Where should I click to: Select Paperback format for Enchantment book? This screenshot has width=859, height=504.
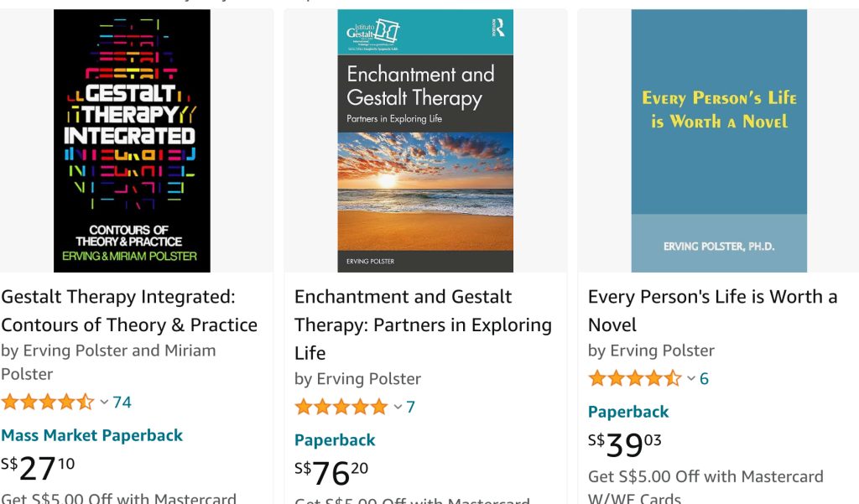[335, 440]
